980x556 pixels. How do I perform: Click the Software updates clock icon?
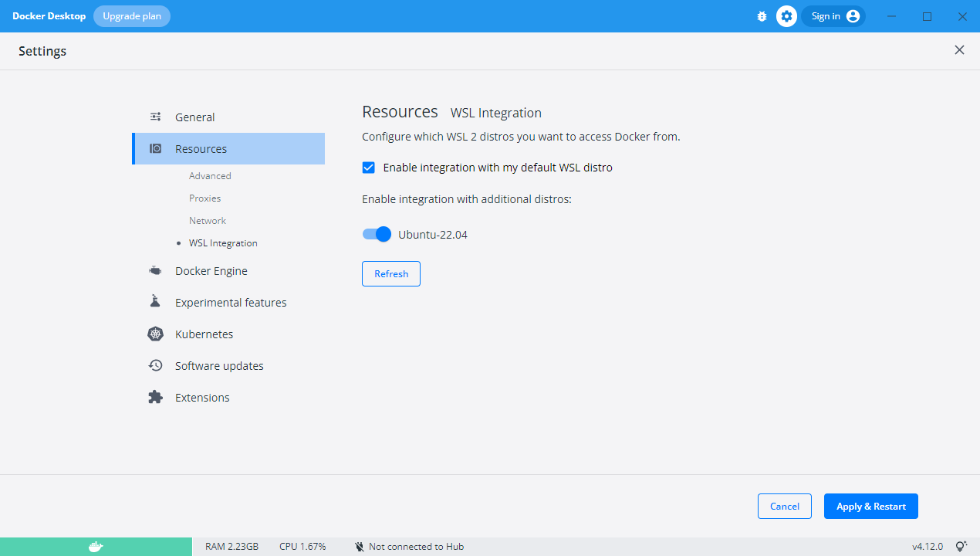coord(155,364)
